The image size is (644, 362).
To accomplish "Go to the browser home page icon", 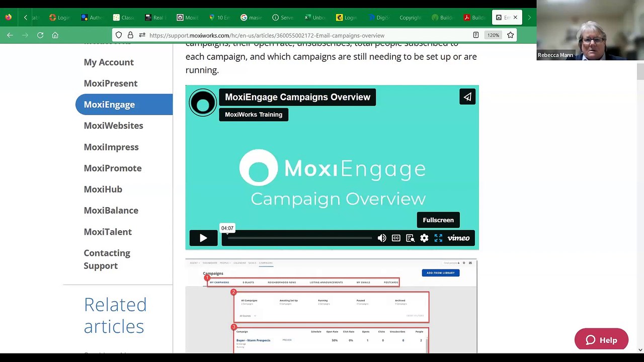I will (x=55, y=35).
